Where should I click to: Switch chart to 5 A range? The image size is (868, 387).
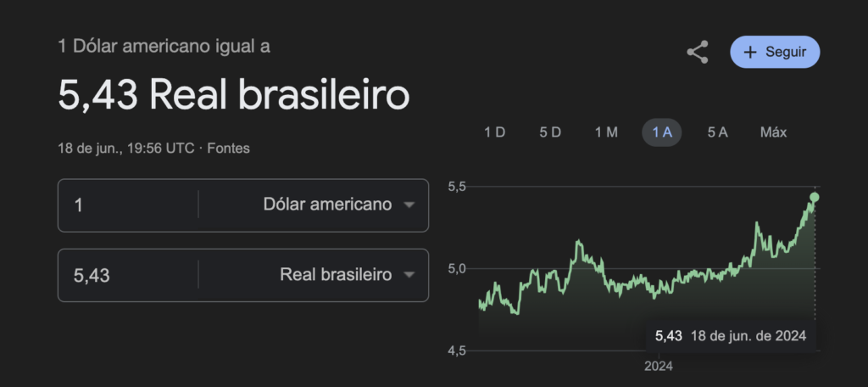click(x=717, y=132)
